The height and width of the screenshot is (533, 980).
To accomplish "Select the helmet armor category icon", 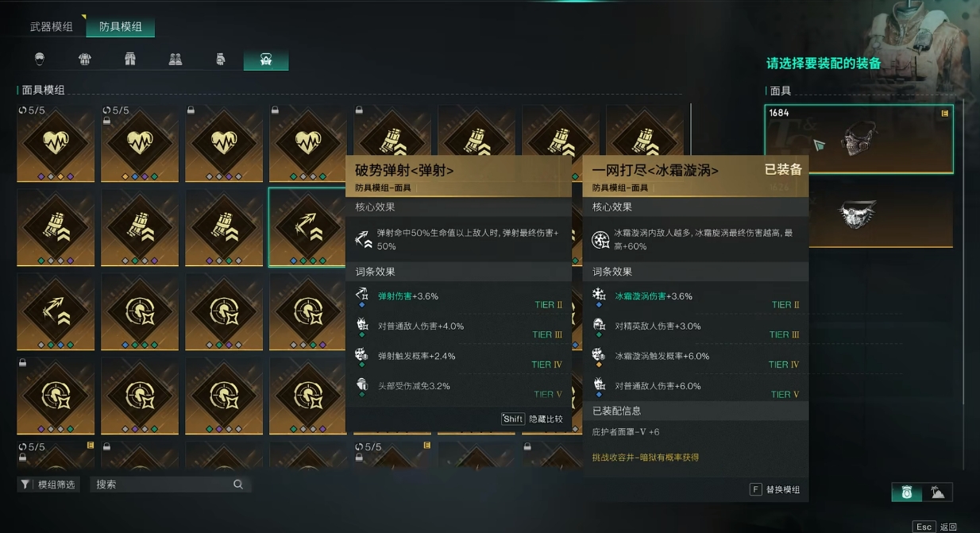I will [40, 60].
